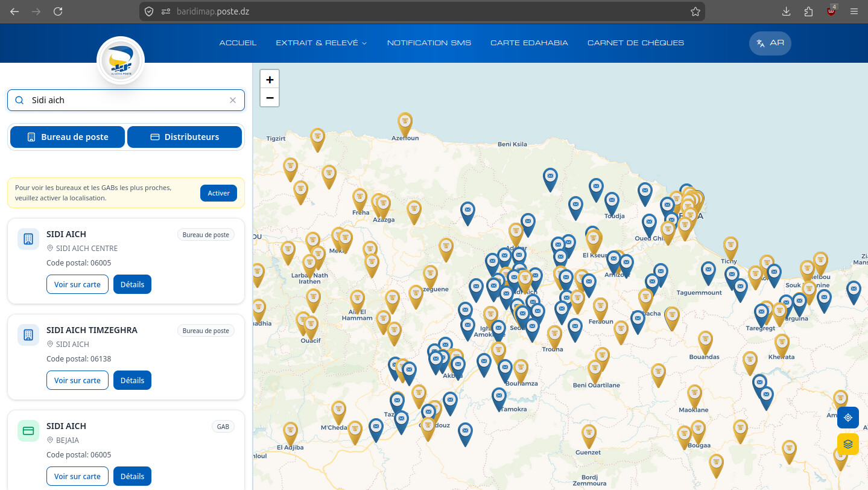Open the yellow map layers button

point(847,444)
